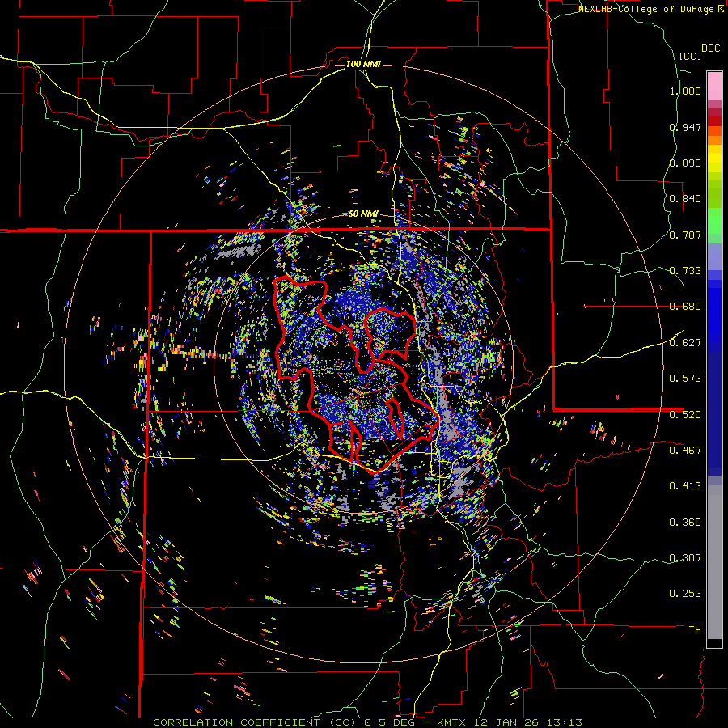728x728 pixels.
Task: Click the 0.5 DEG elevation text
Action: click(x=389, y=722)
